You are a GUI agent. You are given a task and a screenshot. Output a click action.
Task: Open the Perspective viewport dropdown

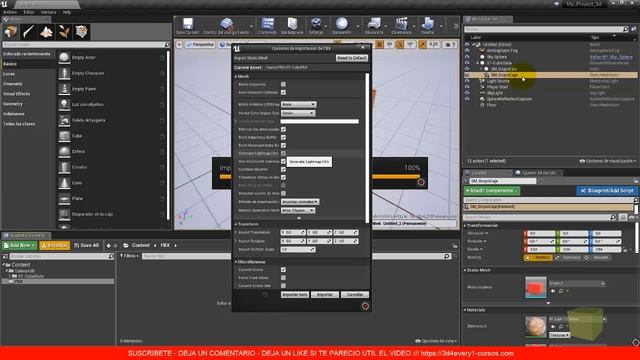(200, 44)
